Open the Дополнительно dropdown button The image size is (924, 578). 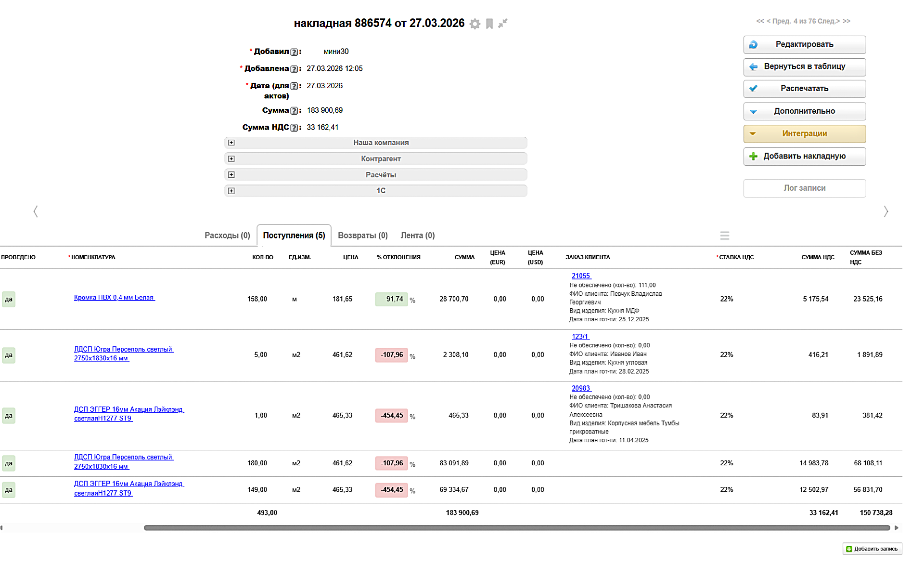pos(804,111)
